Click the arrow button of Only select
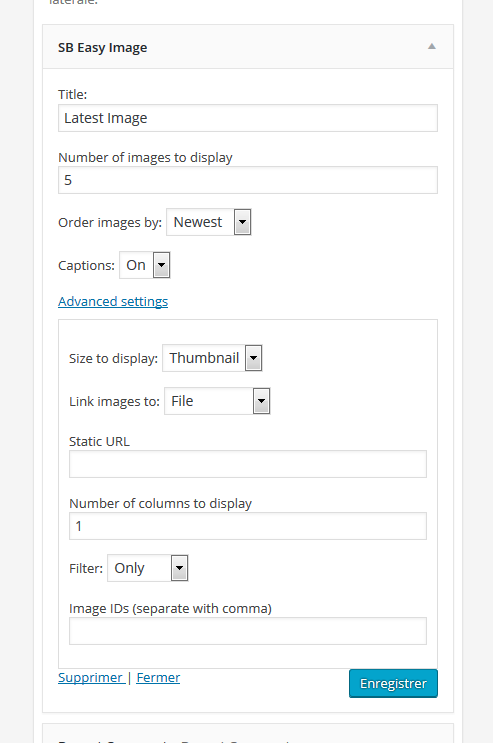The image size is (493, 743). click(179, 568)
